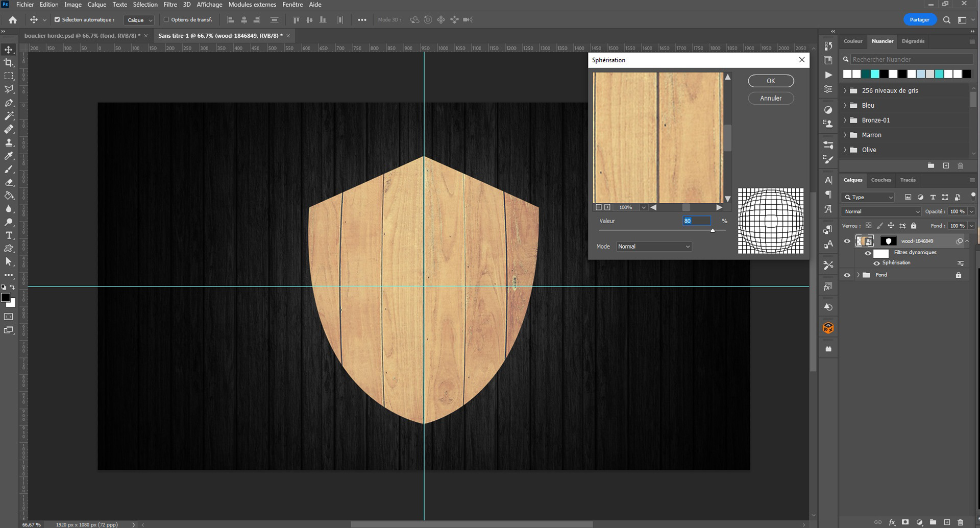Lock all on layer with padlock icon
The width and height of the screenshot is (980, 528).
pyautogui.click(x=914, y=226)
